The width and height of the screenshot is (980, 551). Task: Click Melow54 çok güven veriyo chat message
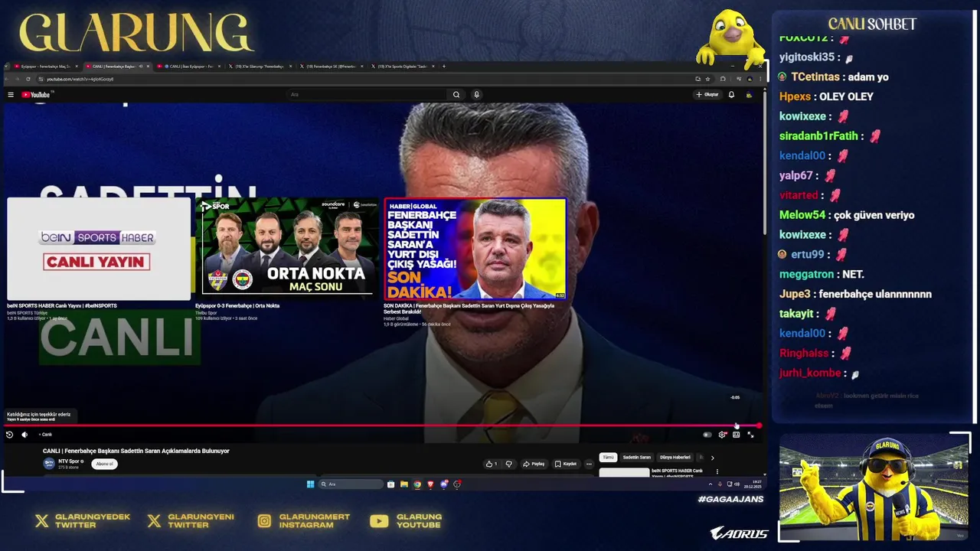[x=847, y=215]
